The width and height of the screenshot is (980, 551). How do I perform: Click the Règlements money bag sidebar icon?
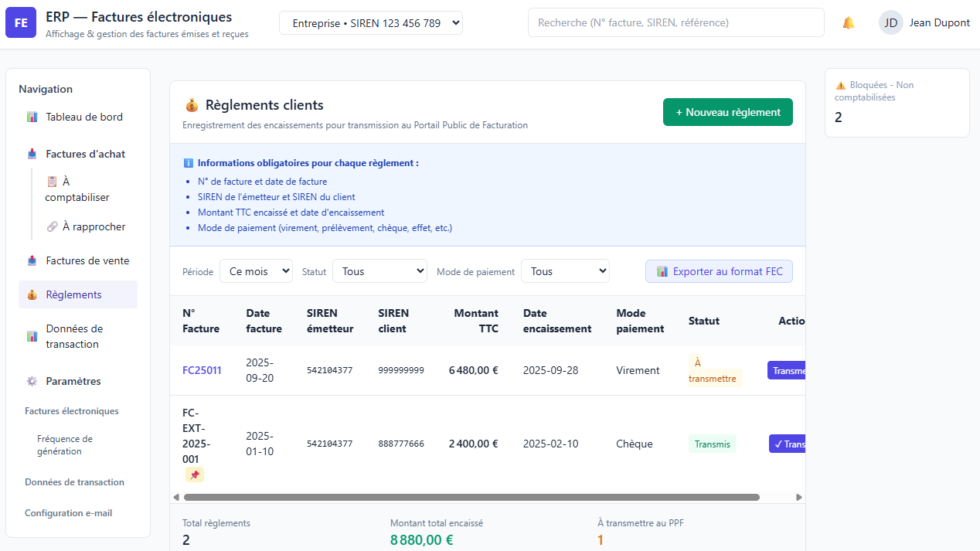[x=32, y=295]
